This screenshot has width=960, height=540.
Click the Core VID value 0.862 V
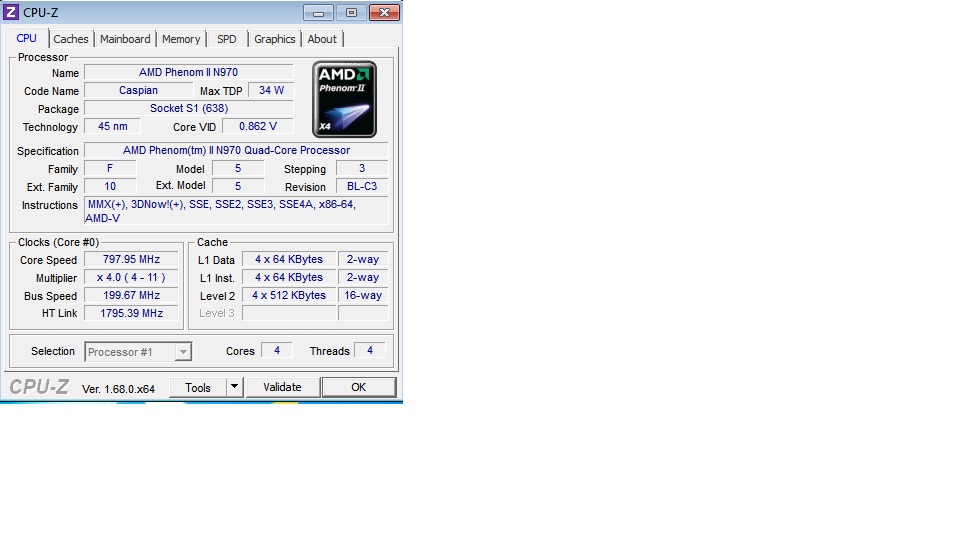point(258,126)
